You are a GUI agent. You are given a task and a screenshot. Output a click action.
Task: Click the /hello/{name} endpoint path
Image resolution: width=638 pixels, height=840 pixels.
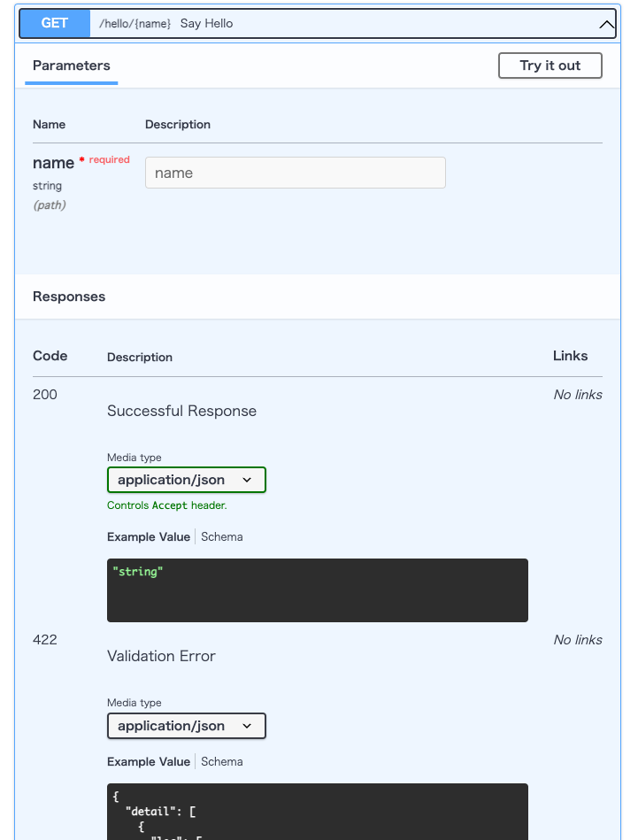(x=135, y=24)
